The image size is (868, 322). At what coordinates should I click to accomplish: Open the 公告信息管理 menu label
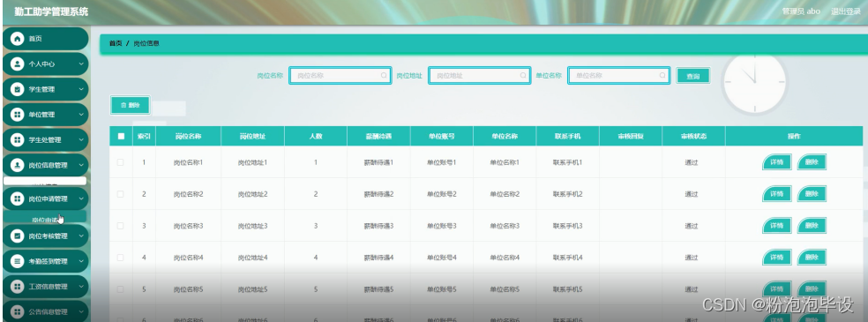pyautogui.click(x=49, y=311)
